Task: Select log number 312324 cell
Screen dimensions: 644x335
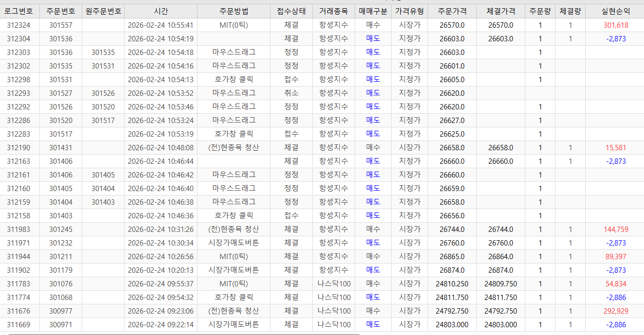Action: tap(19, 25)
